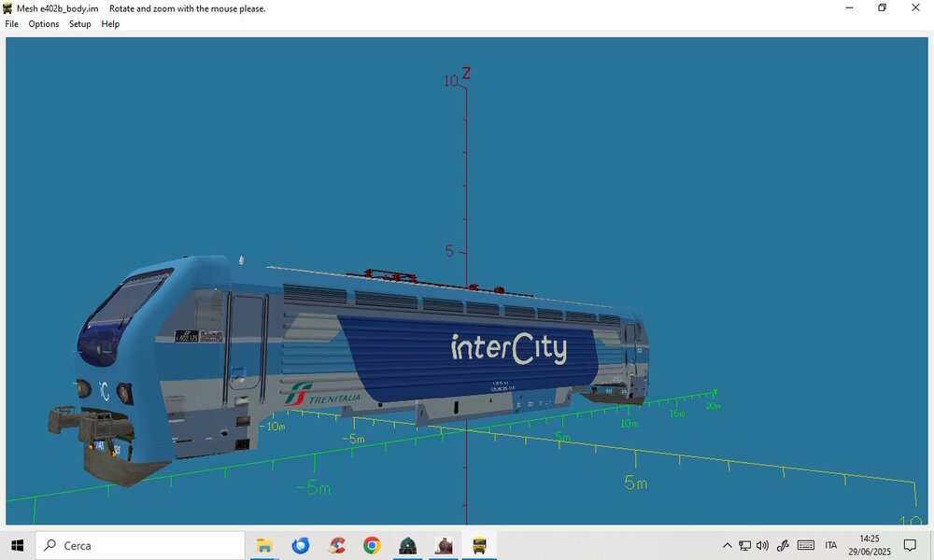Click the interCity lettering on the locomotive
Image resolution: width=934 pixels, height=560 pixels.
tap(509, 349)
